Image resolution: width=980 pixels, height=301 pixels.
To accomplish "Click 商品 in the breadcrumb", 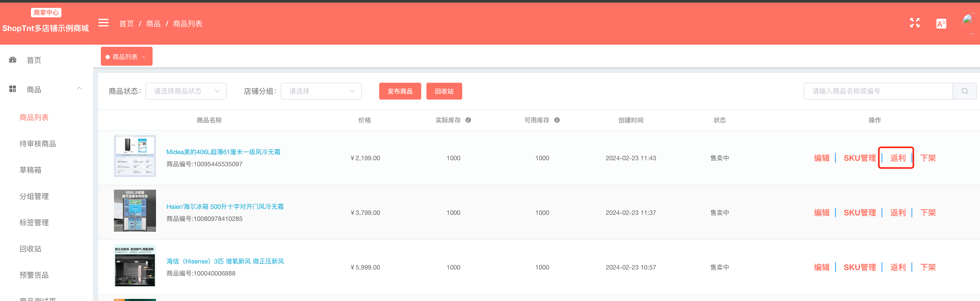I will [x=153, y=24].
